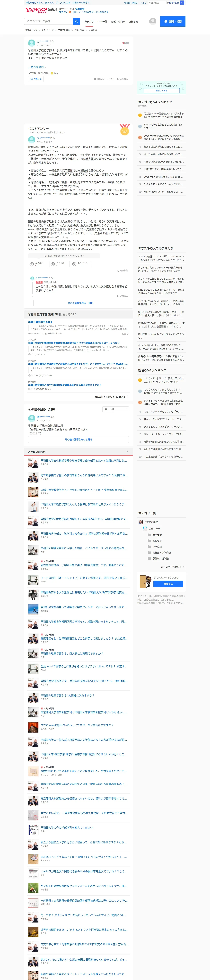Select the 公式・専門家 tab
The width and height of the screenshot is (210, 980).
(x=118, y=22)
